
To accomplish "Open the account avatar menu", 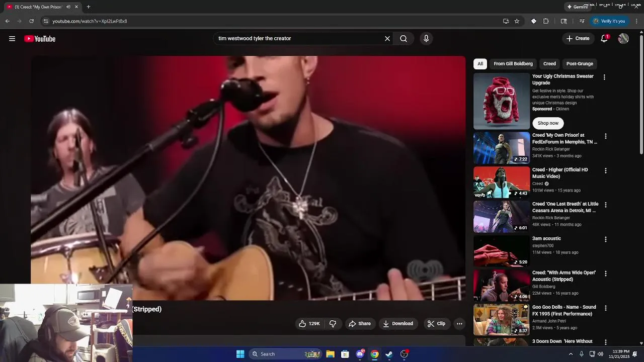I will (623, 39).
